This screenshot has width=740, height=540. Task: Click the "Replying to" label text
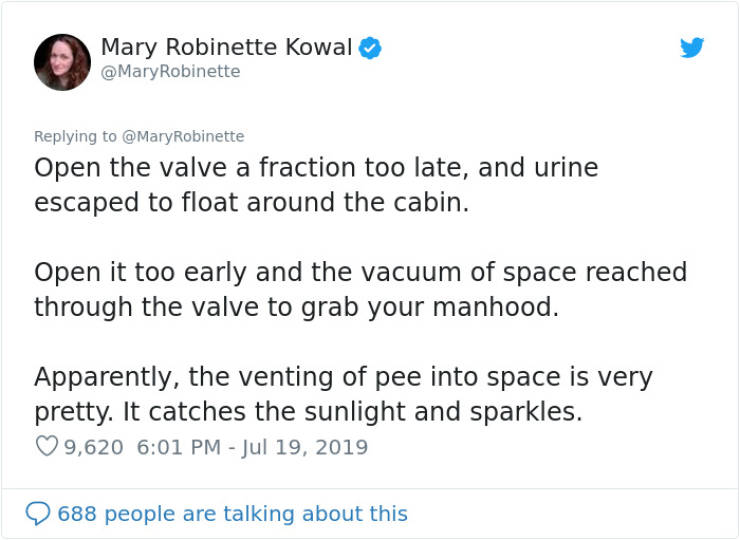[75, 136]
